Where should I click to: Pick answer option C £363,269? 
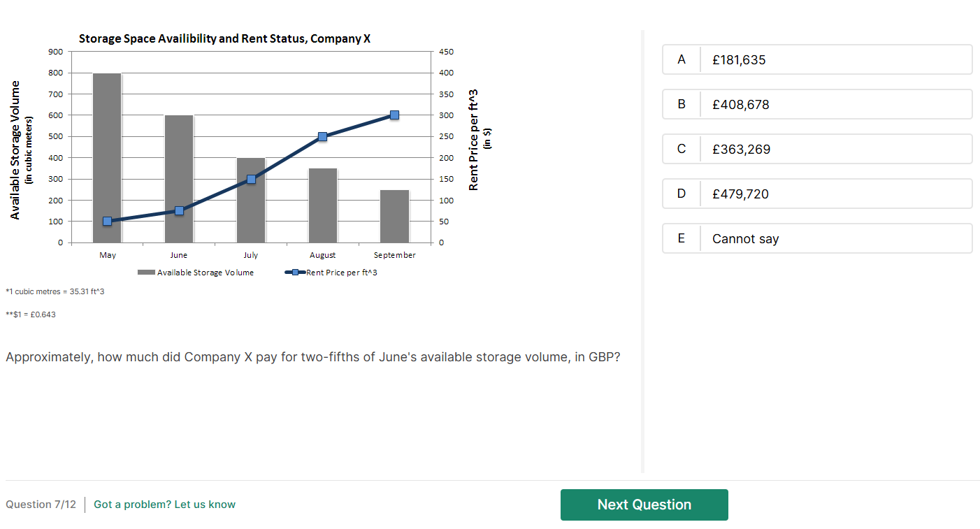coord(816,149)
